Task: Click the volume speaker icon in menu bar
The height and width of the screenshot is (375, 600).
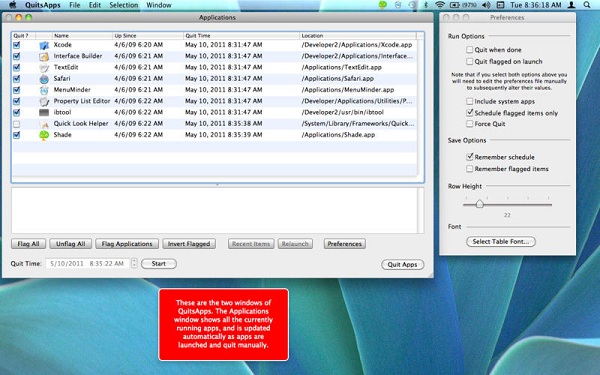Action: click(486, 5)
